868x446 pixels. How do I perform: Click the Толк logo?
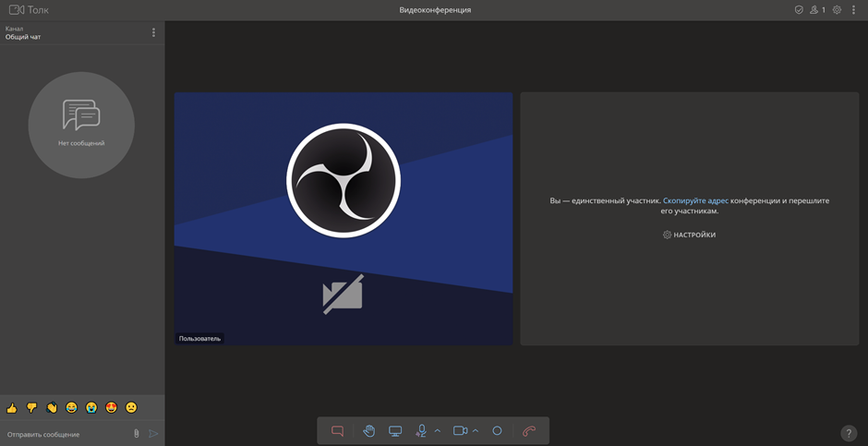(29, 10)
